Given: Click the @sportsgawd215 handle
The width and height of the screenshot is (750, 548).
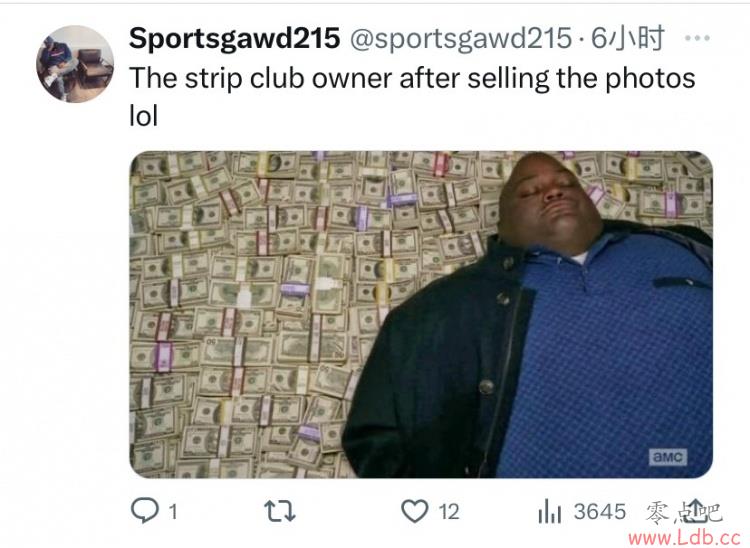Looking at the screenshot, I should pos(461,38).
